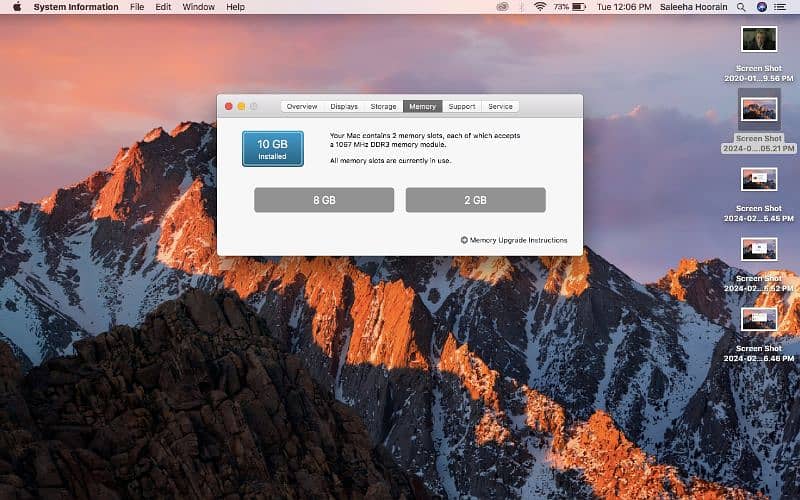Open the Service tab
This screenshot has width=800, height=500.
click(500, 106)
